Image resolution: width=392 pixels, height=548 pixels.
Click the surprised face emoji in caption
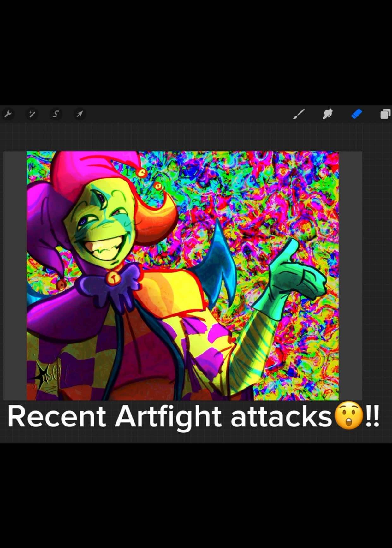(348, 417)
